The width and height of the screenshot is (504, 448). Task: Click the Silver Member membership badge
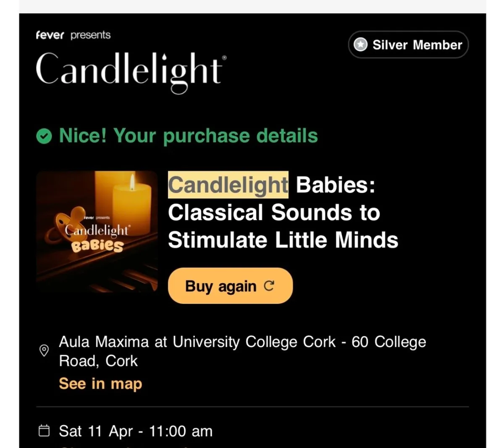(408, 45)
